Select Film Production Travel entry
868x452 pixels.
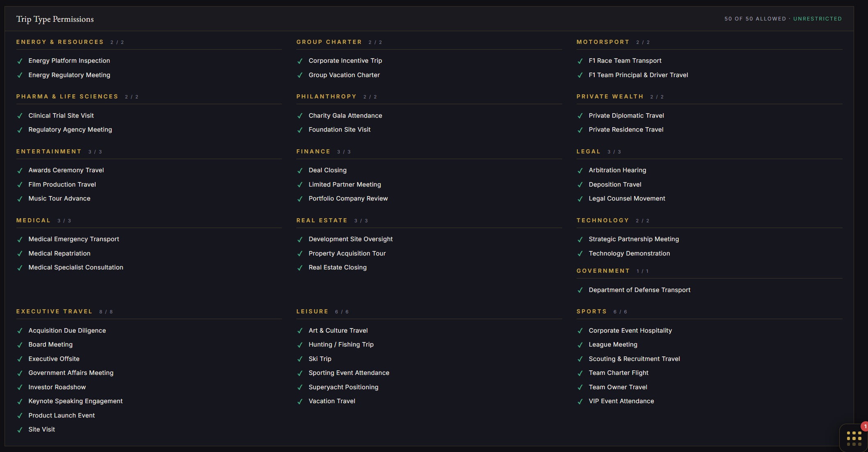[62, 185]
